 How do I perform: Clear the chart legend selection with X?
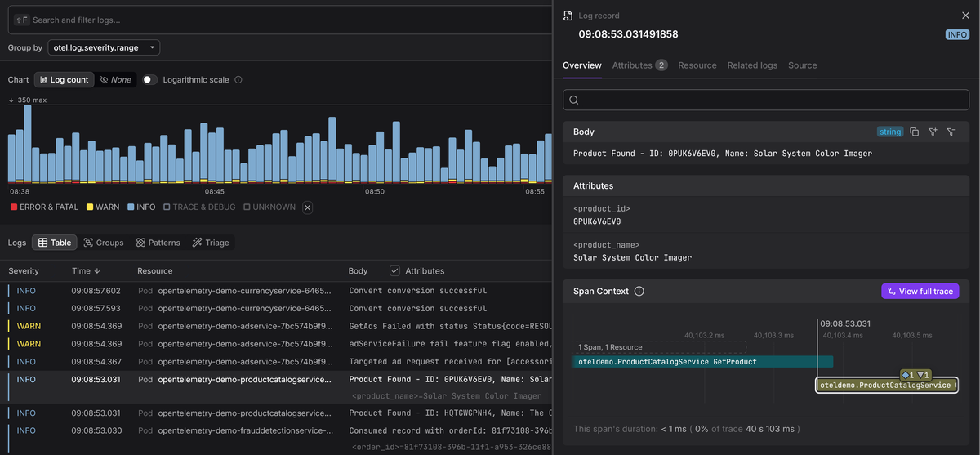pyautogui.click(x=308, y=207)
